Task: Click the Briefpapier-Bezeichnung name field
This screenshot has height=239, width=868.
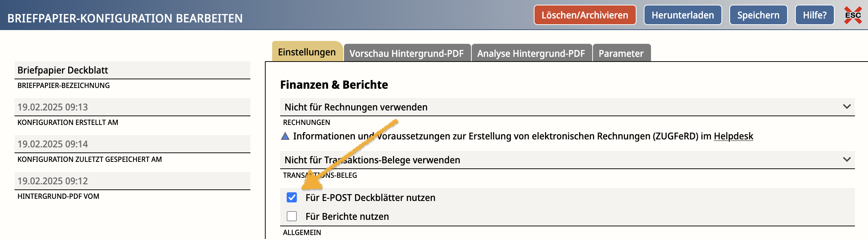Action: coord(132,70)
